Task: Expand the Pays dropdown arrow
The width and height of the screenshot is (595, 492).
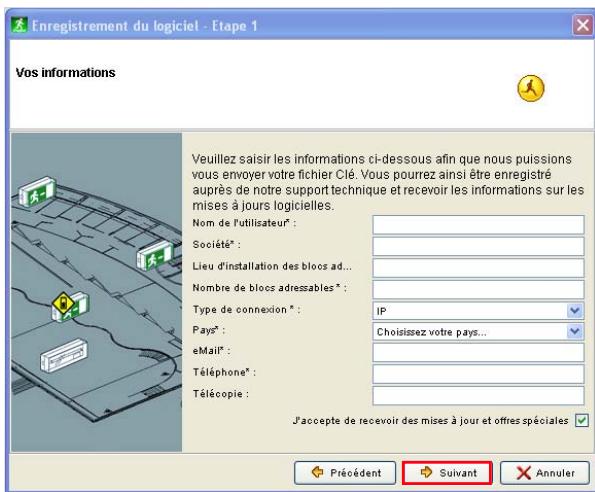Action: 575,332
